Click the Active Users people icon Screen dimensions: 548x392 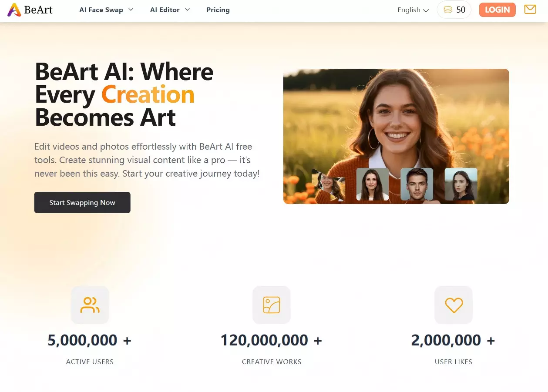[90, 305]
